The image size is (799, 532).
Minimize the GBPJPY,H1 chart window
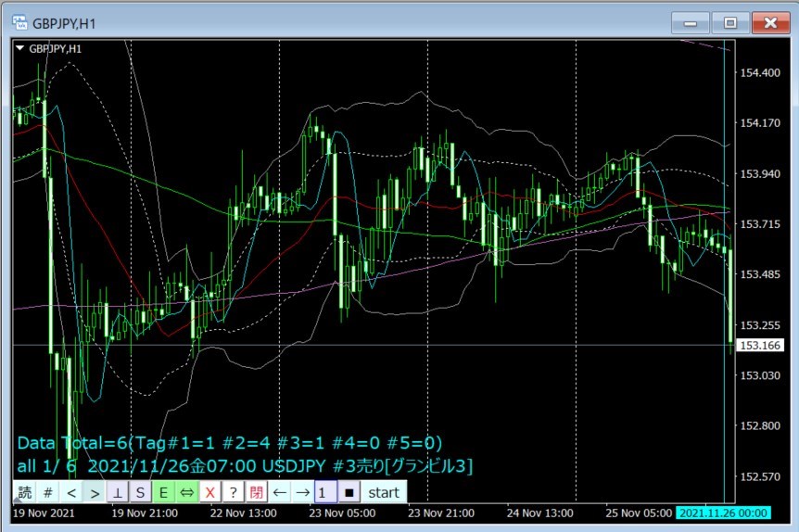coord(691,23)
